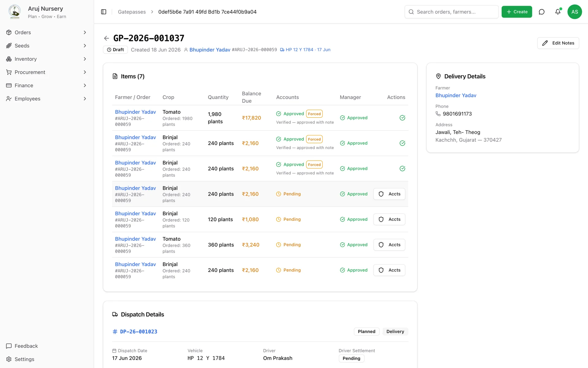The height and width of the screenshot is (368, 588).
Task: Open the chat messages icon
Action: click(x=541, y=12)
